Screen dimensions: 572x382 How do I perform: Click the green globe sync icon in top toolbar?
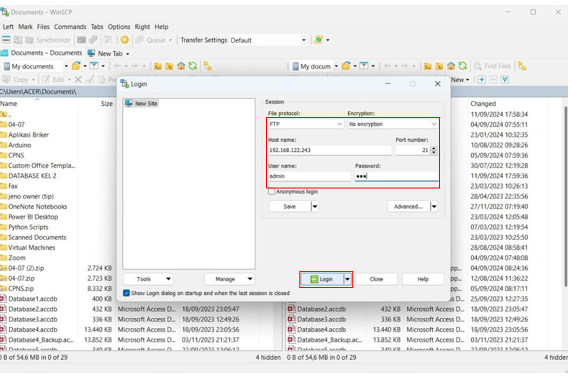[318, 40]
